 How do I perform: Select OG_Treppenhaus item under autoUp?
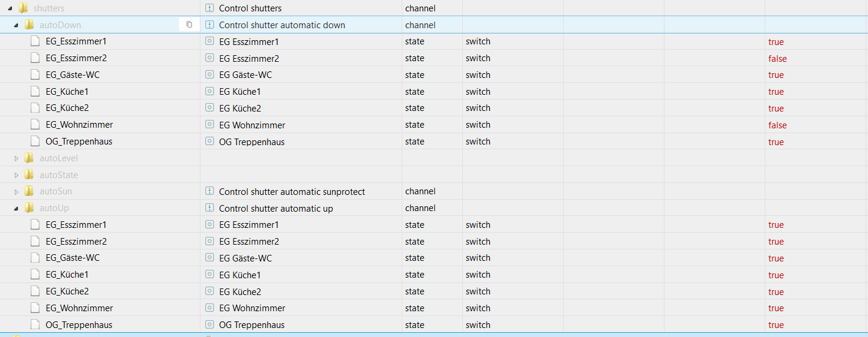(x=79, y=324)
